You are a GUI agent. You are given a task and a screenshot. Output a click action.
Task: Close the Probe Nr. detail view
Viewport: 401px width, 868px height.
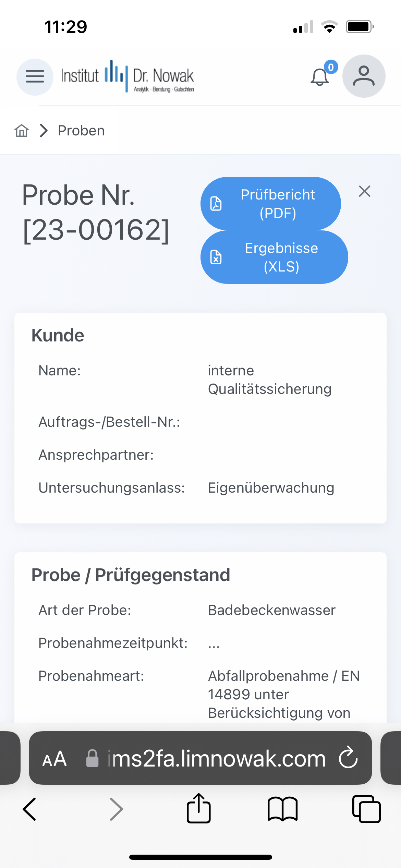(x=365, y=191)
